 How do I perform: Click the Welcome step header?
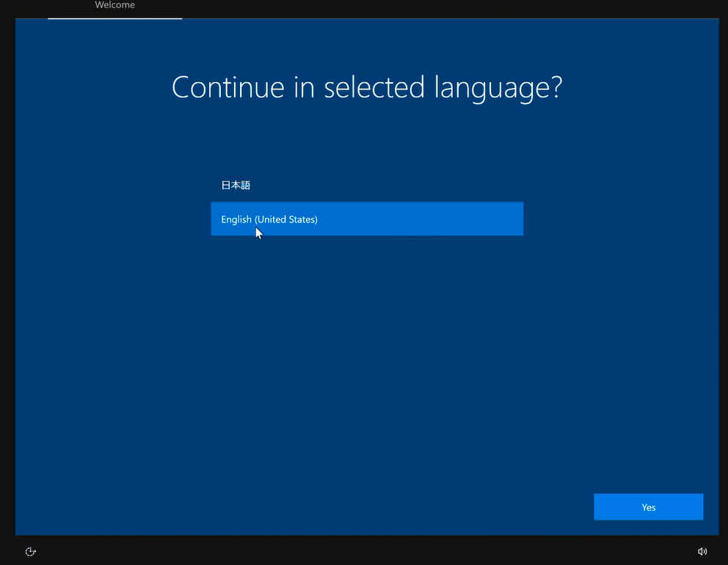click(x=114, y=5)
